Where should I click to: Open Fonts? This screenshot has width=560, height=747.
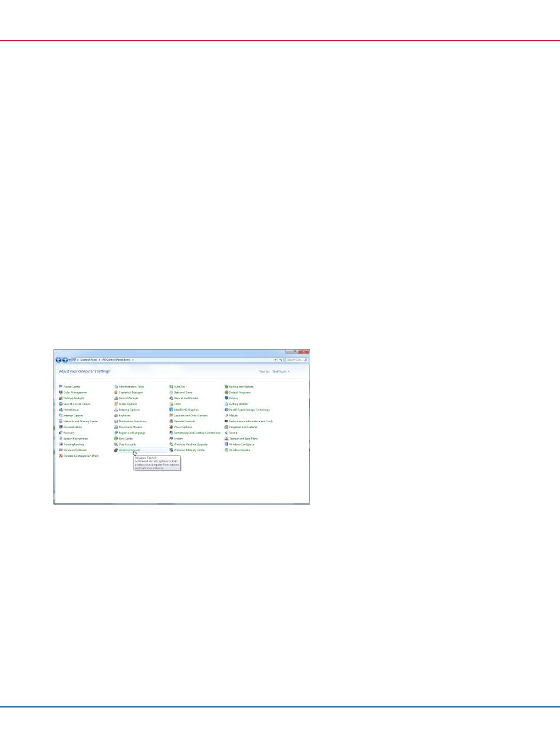coord(174,404)
